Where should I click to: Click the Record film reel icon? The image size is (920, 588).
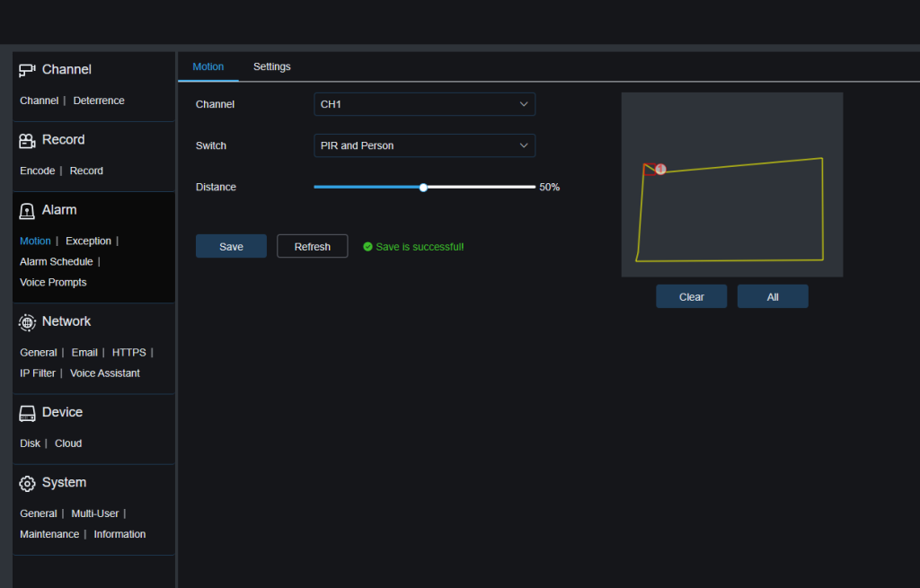[x=27, y=140]
